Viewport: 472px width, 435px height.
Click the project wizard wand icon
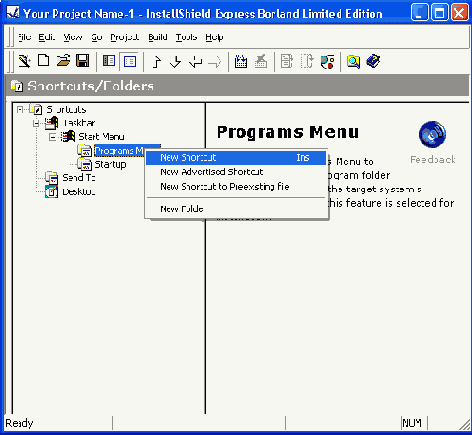click(x=24, y=61)
